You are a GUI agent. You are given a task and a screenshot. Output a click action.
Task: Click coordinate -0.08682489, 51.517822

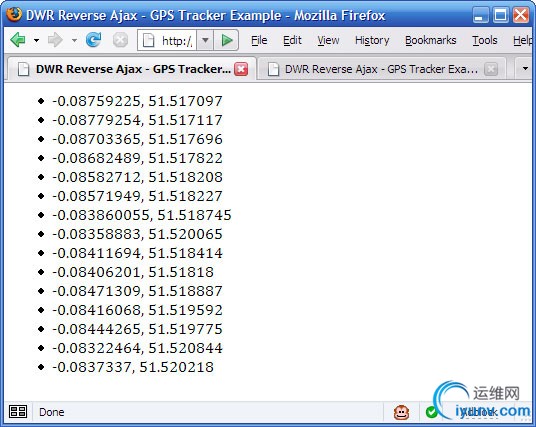point(137,158)
